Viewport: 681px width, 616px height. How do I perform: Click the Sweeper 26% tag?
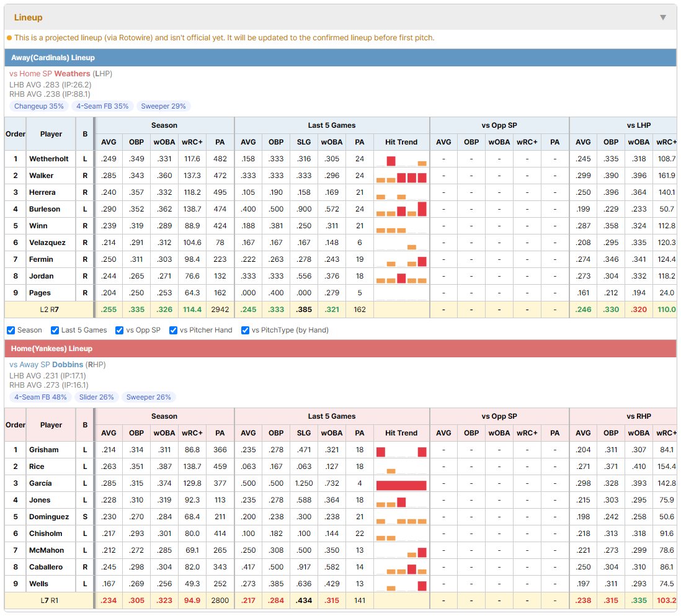click(x=148, y=398)
